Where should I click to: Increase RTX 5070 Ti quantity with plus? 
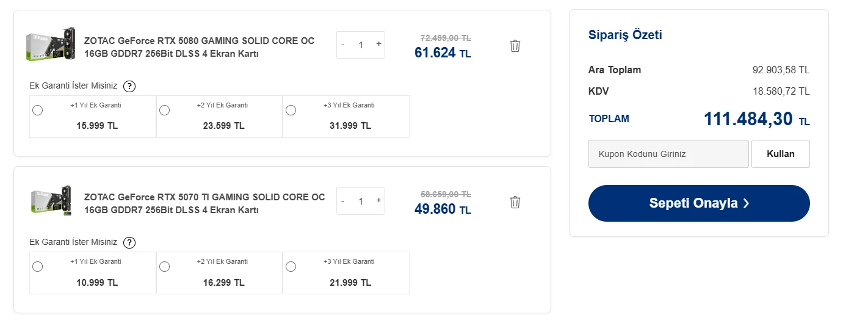(x=378, y=200)
